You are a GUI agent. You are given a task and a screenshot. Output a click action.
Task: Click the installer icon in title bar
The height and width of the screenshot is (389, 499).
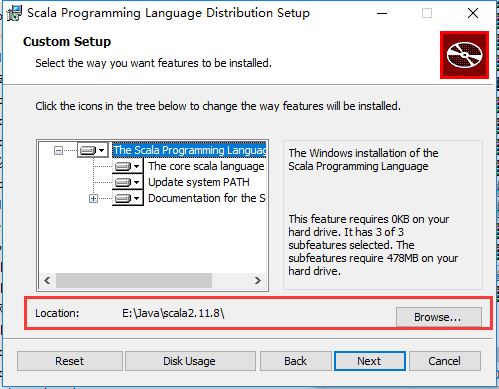click(14, 13)
